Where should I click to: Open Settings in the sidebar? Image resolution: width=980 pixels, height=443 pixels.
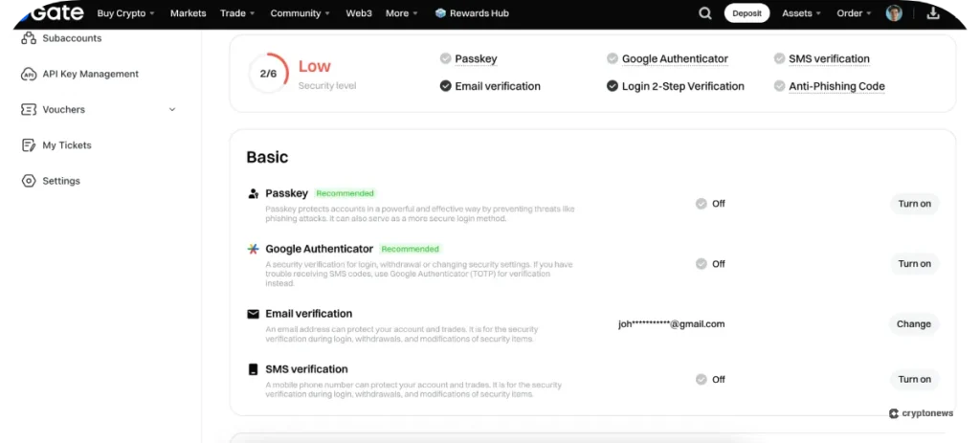(x=61, y=181)
